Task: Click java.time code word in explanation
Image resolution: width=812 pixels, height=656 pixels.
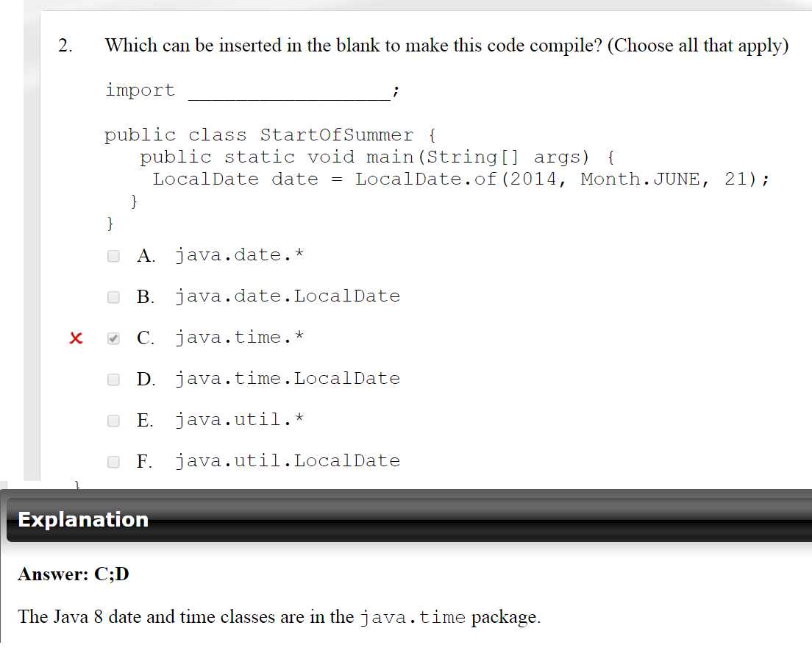Action: [414, 617]
